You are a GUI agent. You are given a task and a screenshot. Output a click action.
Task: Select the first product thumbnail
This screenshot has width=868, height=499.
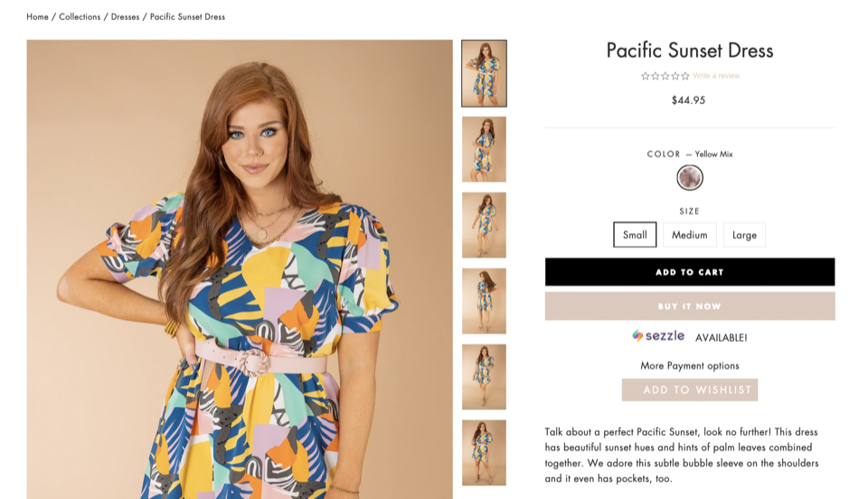click(484, 73)
